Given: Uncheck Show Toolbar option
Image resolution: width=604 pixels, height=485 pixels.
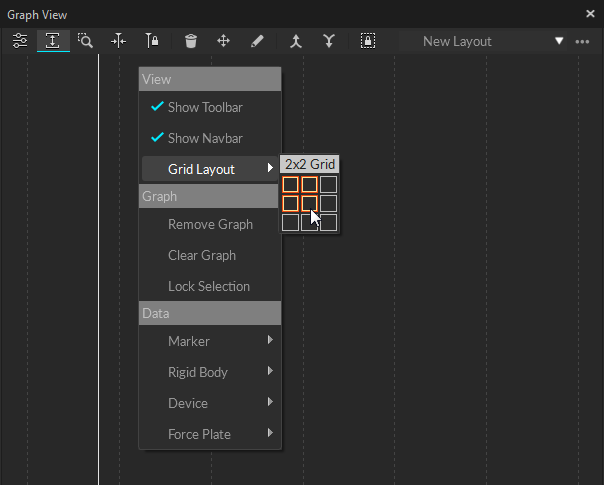Looking at the screenshot, I should pos(204,107).
